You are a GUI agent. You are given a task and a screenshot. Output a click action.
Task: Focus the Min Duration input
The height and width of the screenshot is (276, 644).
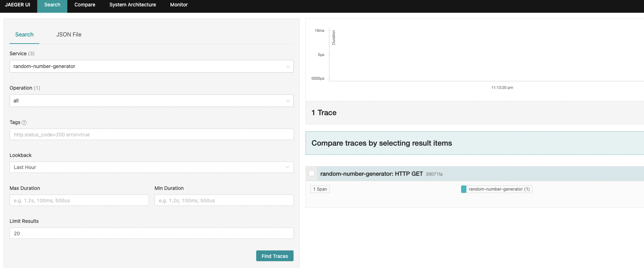coord(224,200)
